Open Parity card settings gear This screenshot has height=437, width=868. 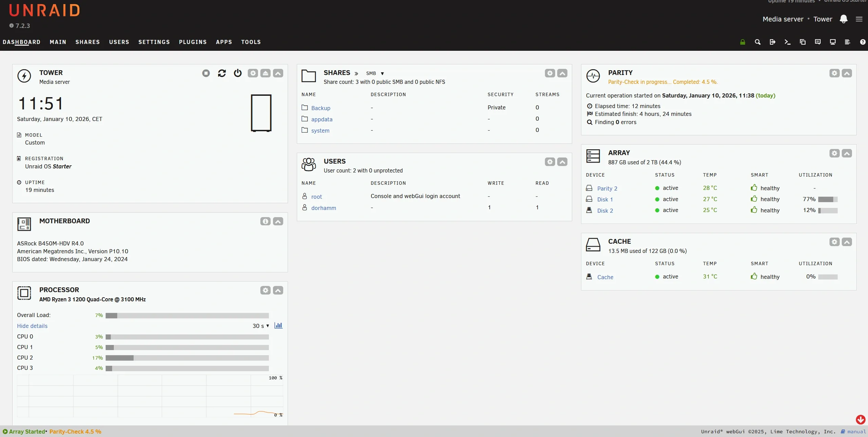coord(835,73)
